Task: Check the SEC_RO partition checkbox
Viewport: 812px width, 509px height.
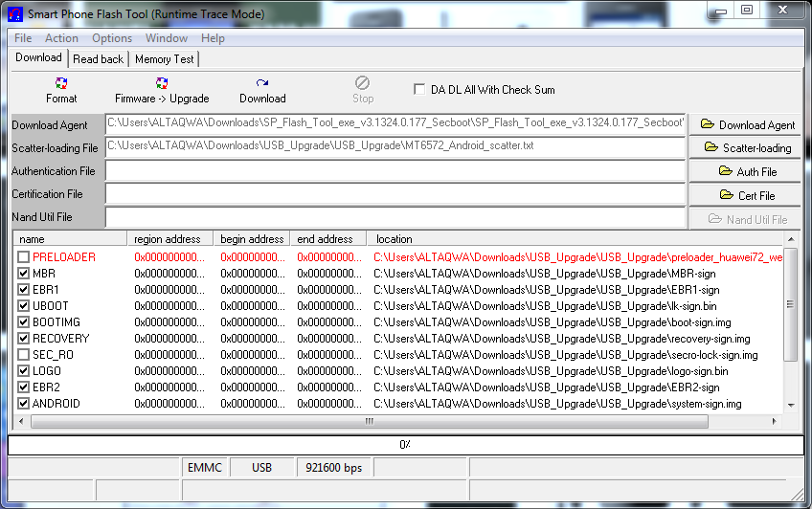Action: (23, 355)
